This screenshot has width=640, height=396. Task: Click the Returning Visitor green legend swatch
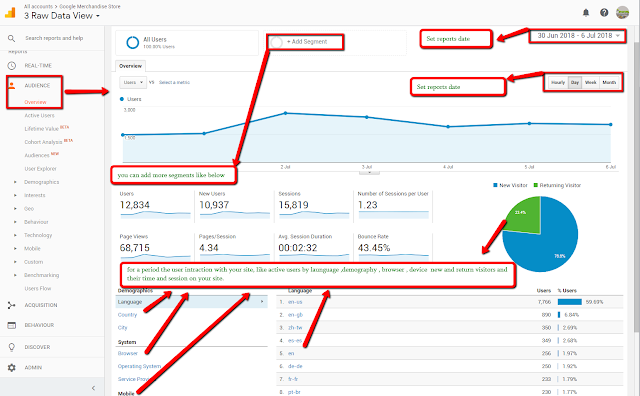point(536,185)
